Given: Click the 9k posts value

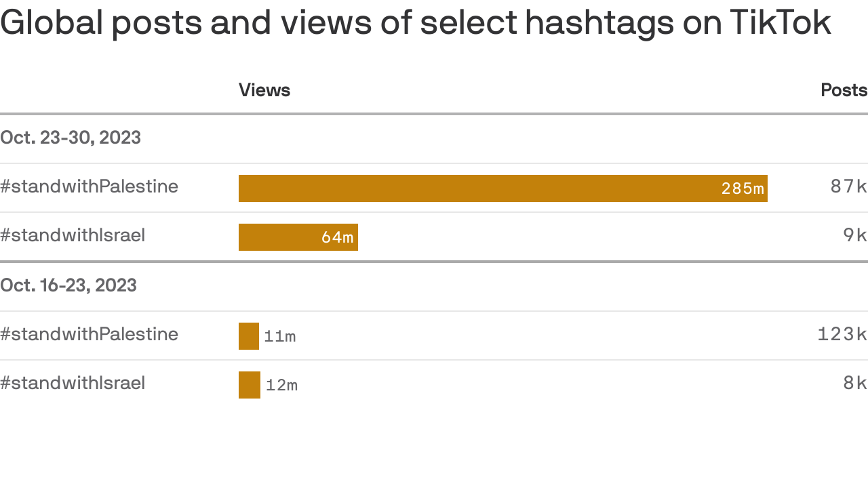Looking at the screenshot, I should click(854, 235).
